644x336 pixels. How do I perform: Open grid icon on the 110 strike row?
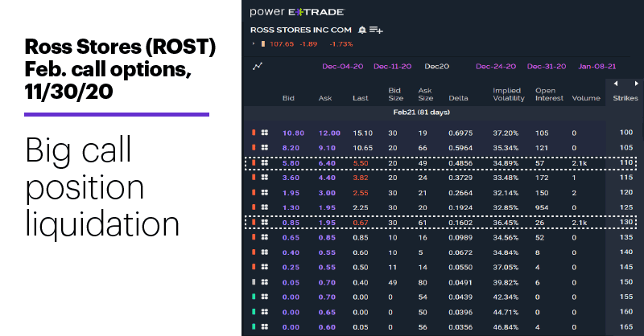[265, 163]
